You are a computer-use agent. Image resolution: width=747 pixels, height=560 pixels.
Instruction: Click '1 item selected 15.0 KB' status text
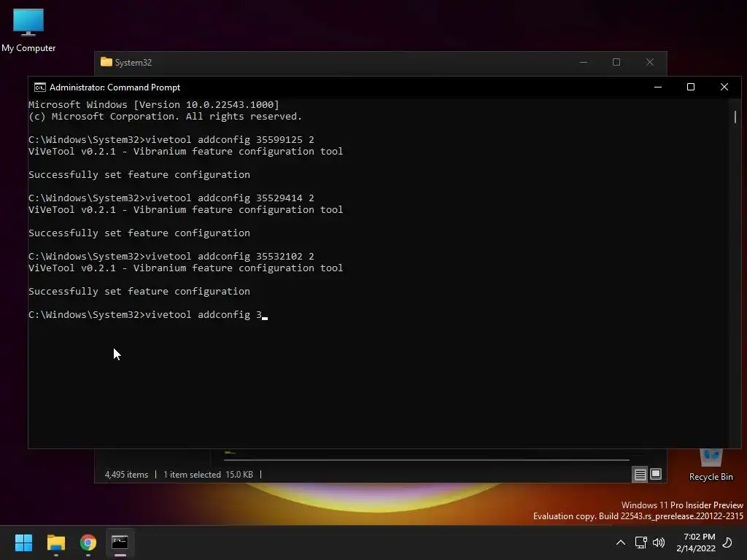click(208, 475)
